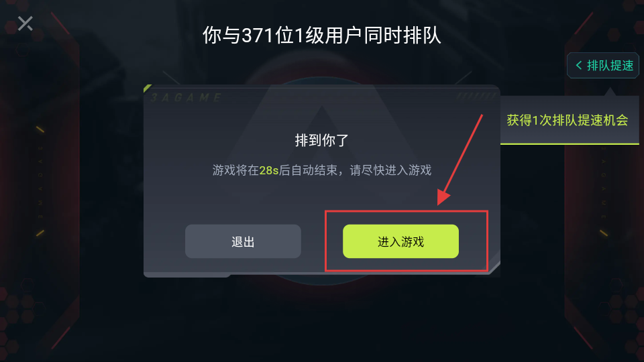Image resolution: width=644 pixels, height=362 pixels.
Task: Click the 排到你了 dialog heading
Action: click(321, 140)
